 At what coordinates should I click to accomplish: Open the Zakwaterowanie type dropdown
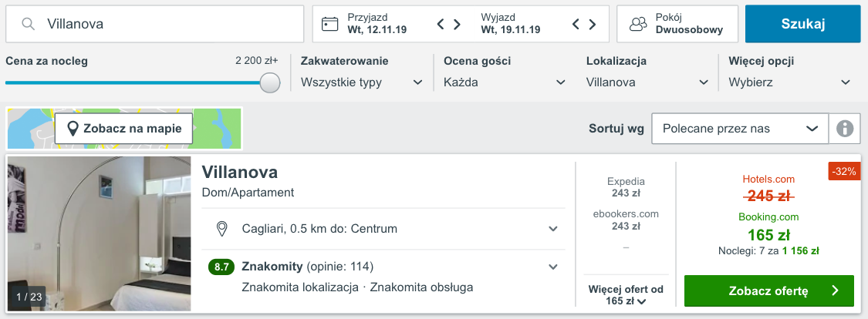[362, 83]
